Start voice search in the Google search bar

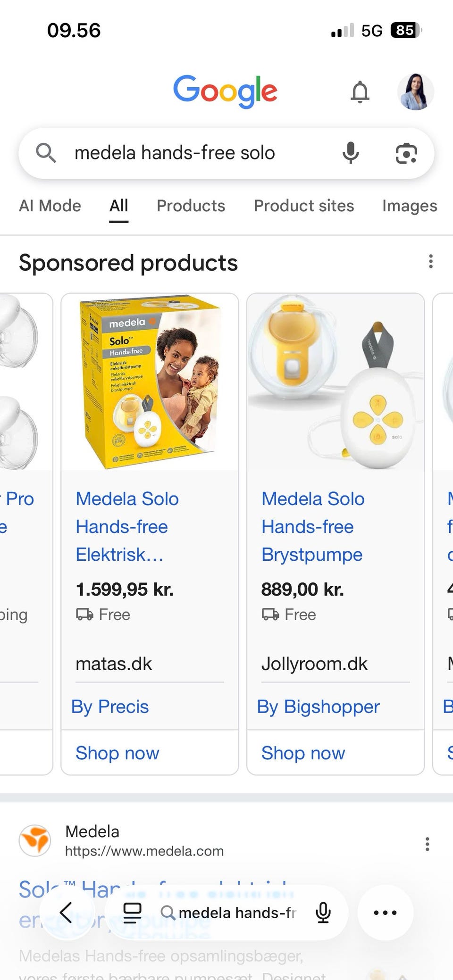coord(351,153)
